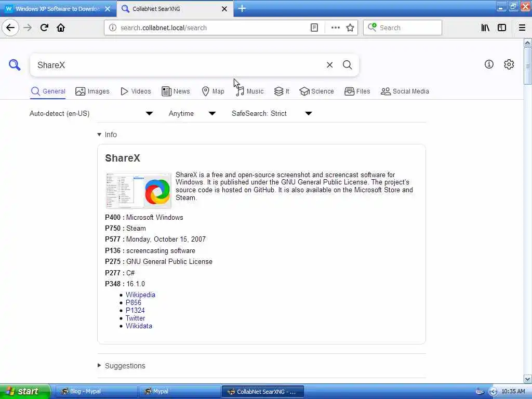
Task: Switch to the Images category
Action: click(x=92, y=91)
